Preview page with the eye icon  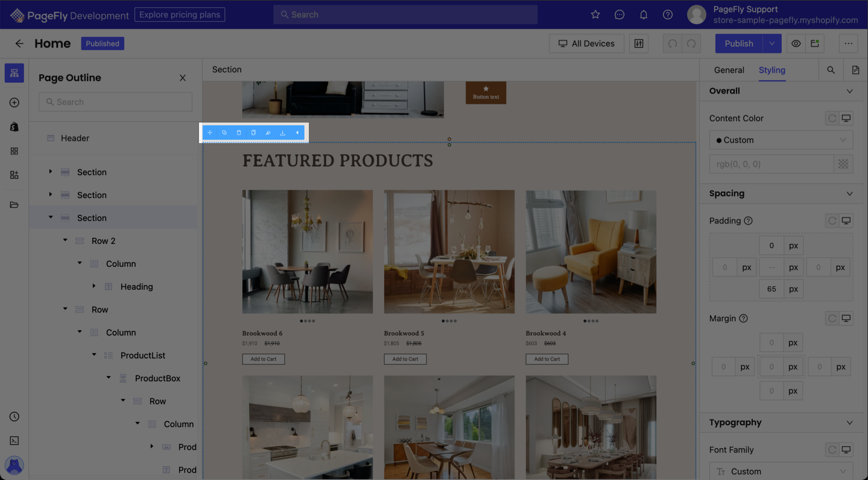pos(796,43)
